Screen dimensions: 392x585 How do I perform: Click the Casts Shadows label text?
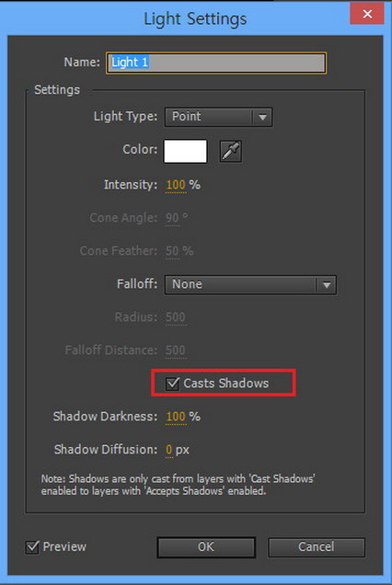(x=225, y=384)
